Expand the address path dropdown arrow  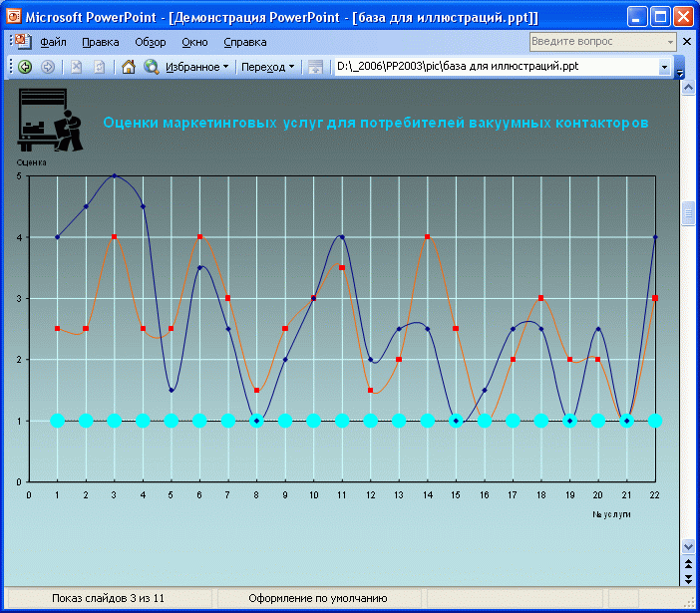click(x=664, y=67)
